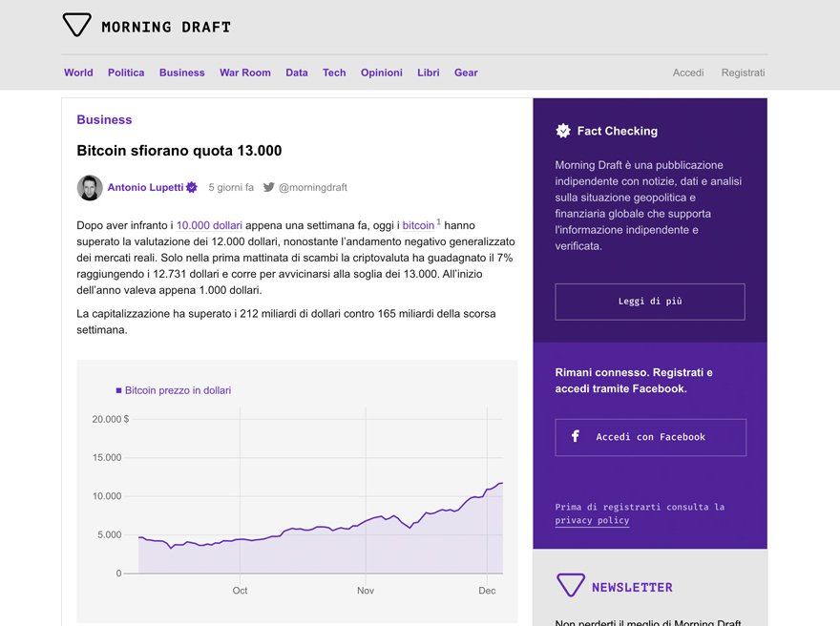Open the Business category heading

104,119
